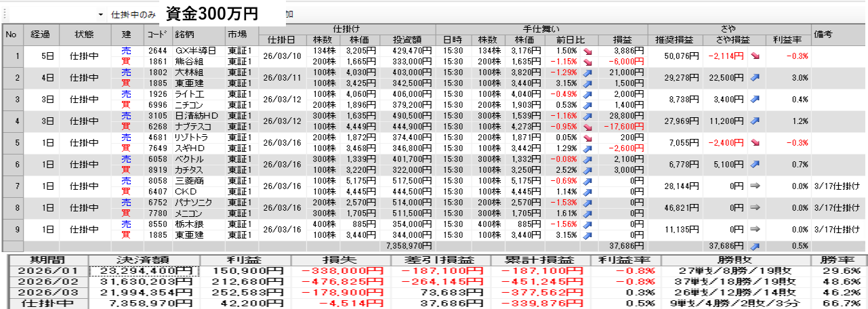
Task: Click the blue さや損益 arrow for pair No 2
Action: pos(755,77)
